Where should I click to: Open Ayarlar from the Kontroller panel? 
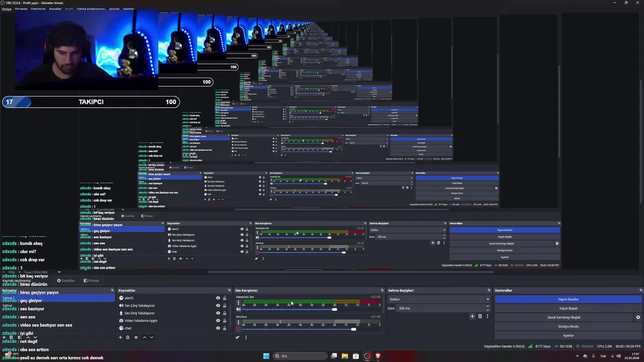568,335
